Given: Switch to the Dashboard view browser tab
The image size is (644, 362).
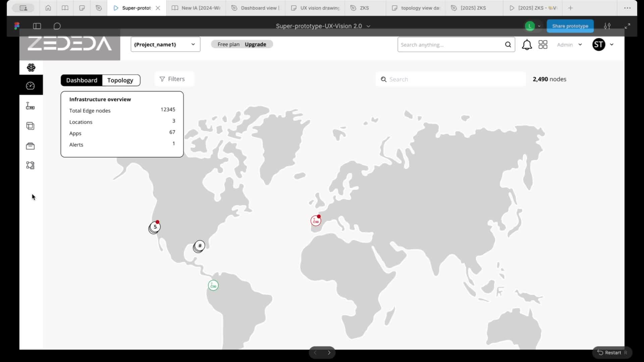Looking at the screenshot, I should click(256, 8).
